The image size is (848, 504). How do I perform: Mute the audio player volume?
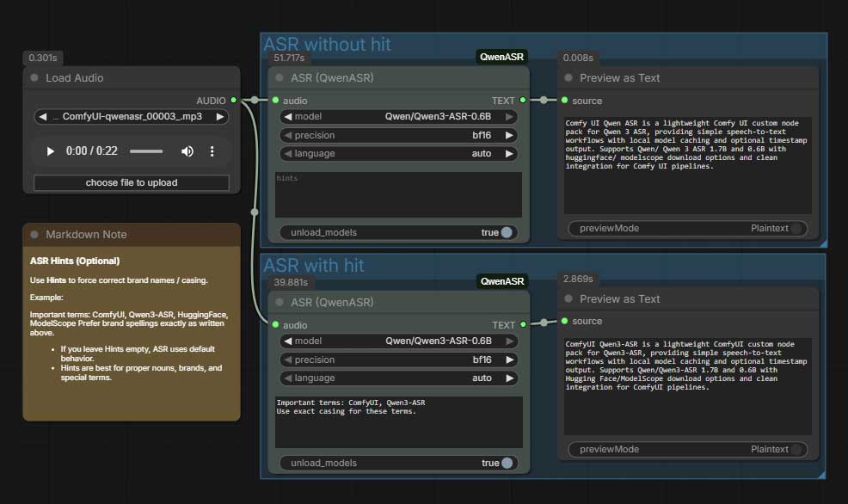pyautogui.click(x=187, y=151)
